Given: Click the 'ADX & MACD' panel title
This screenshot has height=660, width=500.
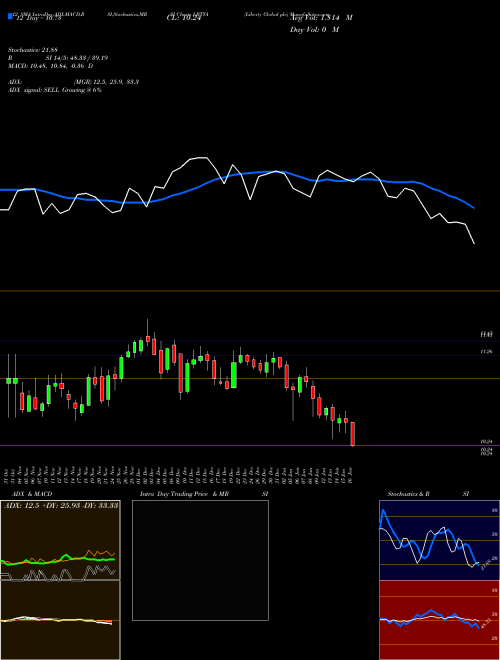Looking at the screenshot, I should [32, 494].
